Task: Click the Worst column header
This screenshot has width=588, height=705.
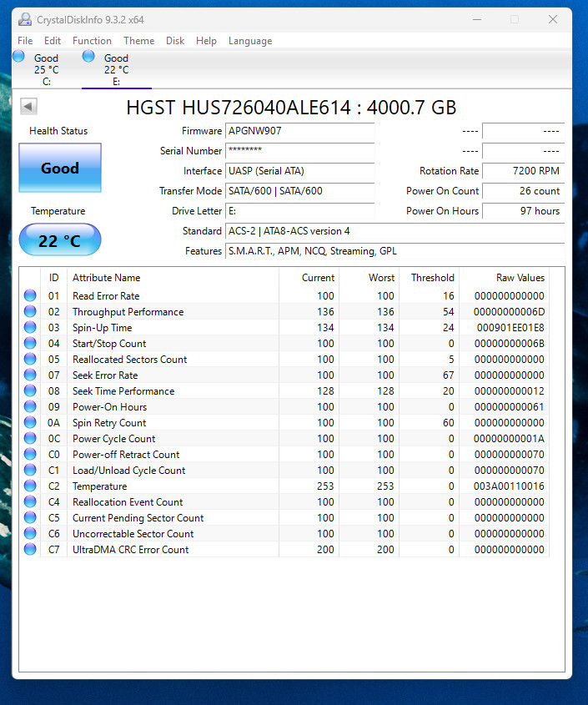Action: point(369,278)
